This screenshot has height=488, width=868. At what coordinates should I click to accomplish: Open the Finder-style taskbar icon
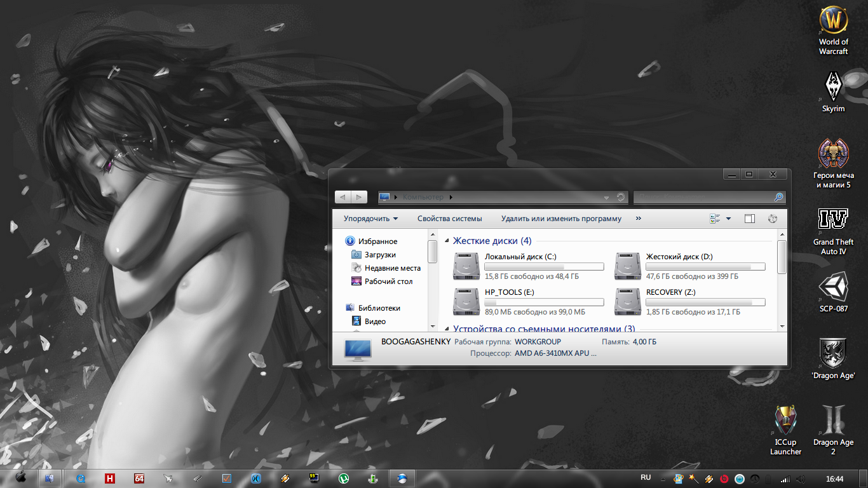pyautogui.click(x=50, y=478)
